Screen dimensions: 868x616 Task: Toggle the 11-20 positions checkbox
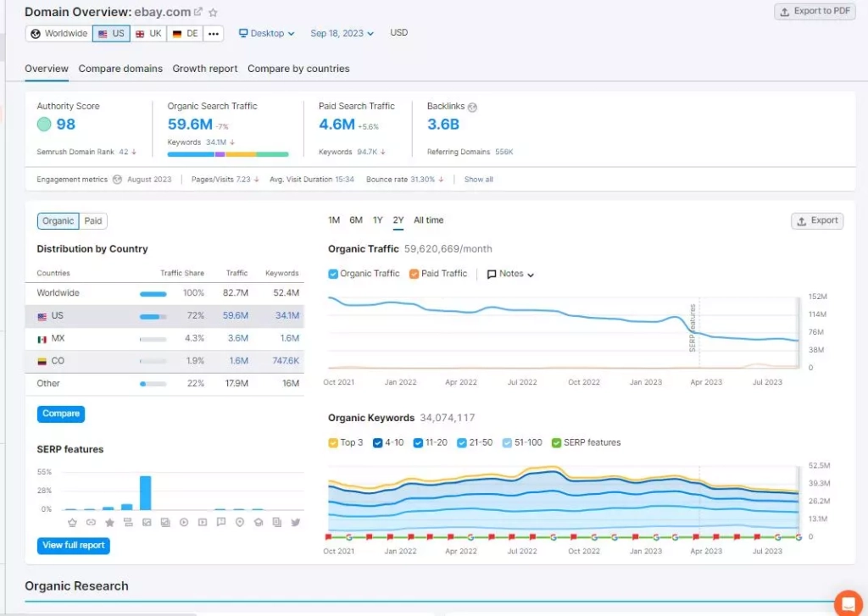tap(418, 443)
